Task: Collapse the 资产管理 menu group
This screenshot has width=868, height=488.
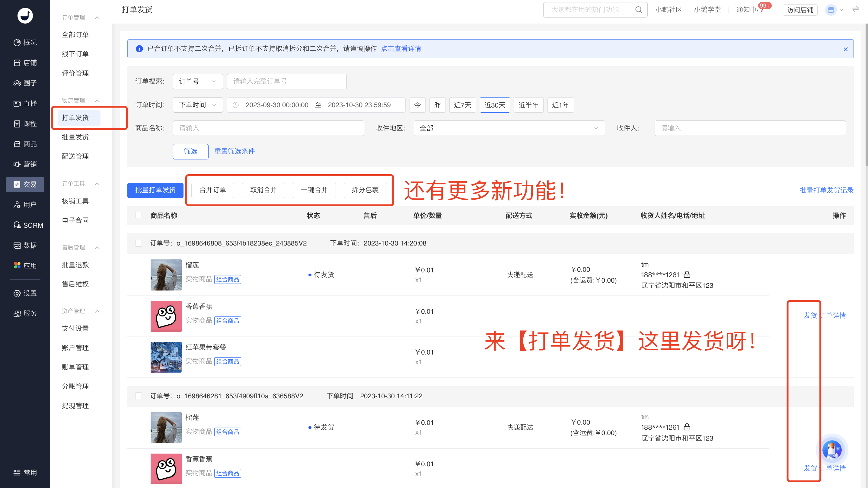Action: click(x=97, y=311)
